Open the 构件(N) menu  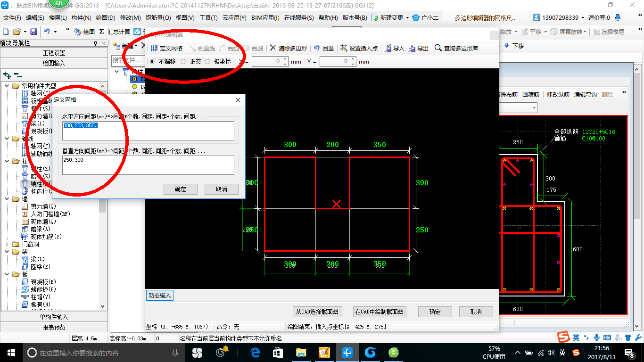point(81,18)
